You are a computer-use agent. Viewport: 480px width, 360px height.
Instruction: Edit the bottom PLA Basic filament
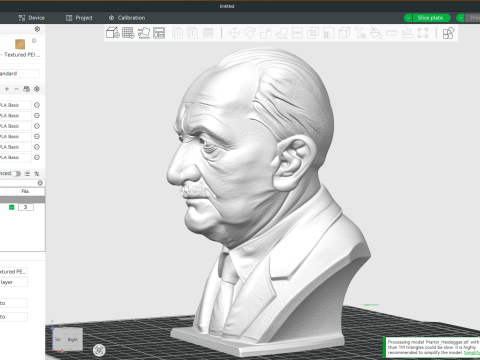[x=37, y=157]
